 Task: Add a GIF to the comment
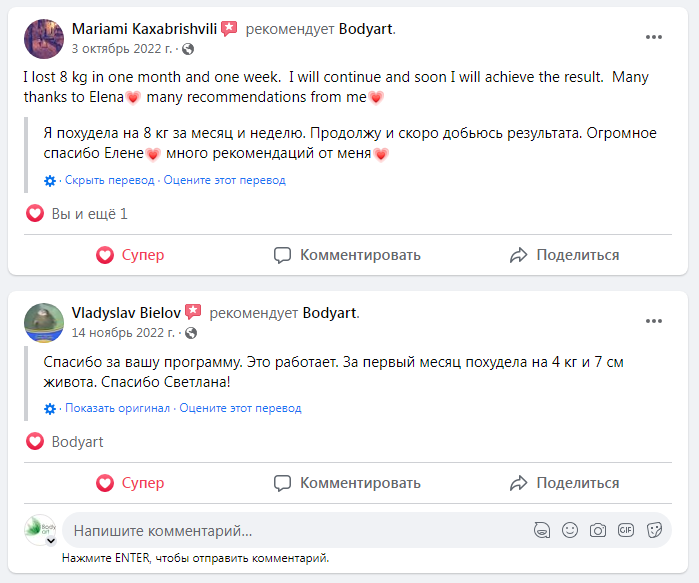pyautogui.click(x=626, y=530)
